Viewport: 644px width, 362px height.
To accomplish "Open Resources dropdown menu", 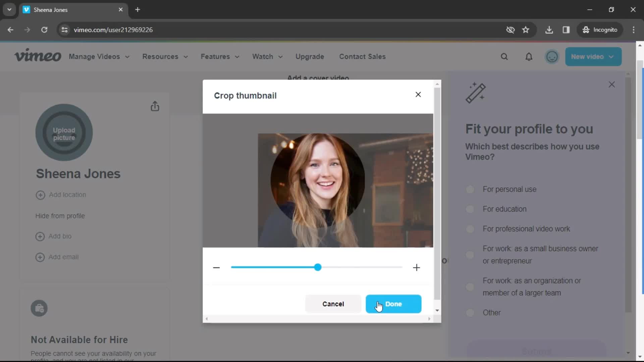I will tap(165, 57).
